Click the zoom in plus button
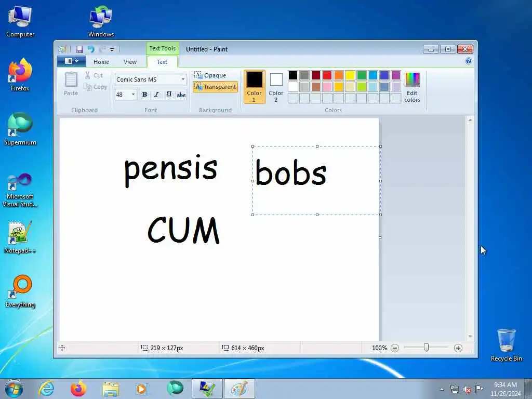This screenshot has width=532, height=399. point(458,348)
